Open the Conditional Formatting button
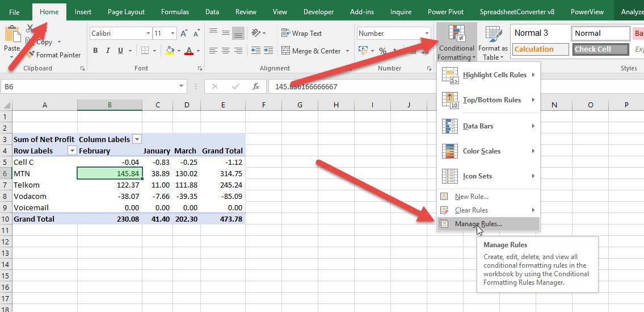Screen dimensions: 644x312 (x=456, y=43)
